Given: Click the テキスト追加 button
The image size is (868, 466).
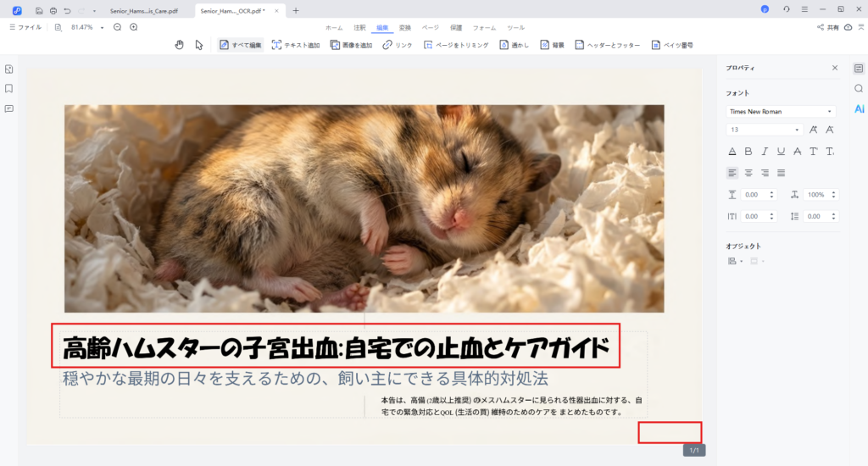Looking at the screenshot, I should (x=296, y=45).
